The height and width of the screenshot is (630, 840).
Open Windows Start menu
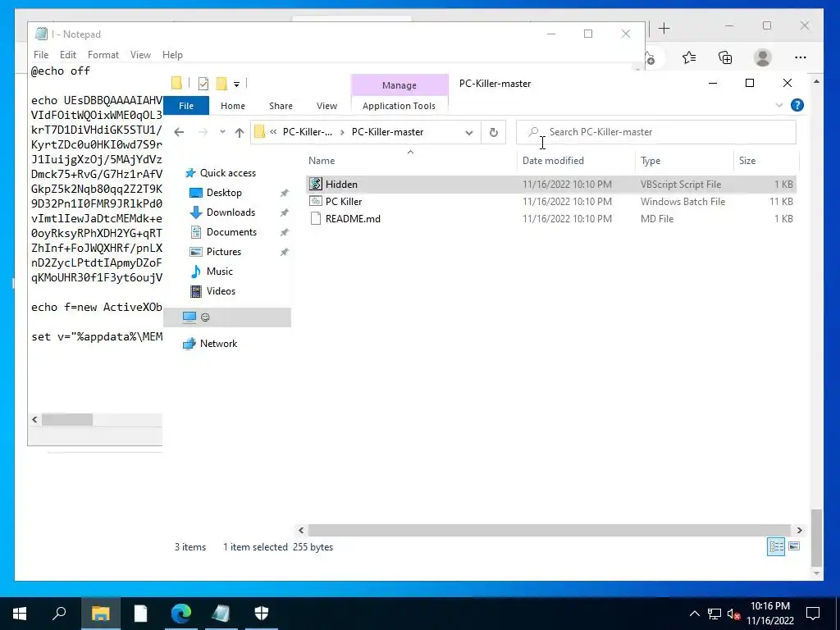tap(20, 614)
